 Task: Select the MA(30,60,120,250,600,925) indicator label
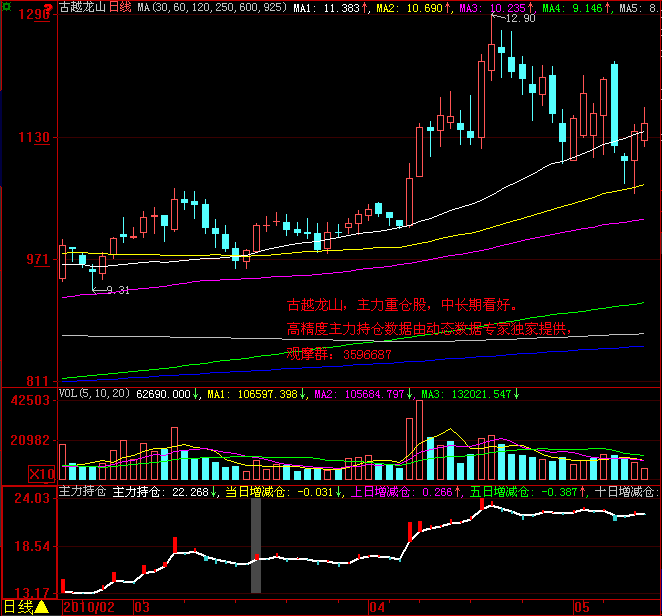[x=212, y=8]
